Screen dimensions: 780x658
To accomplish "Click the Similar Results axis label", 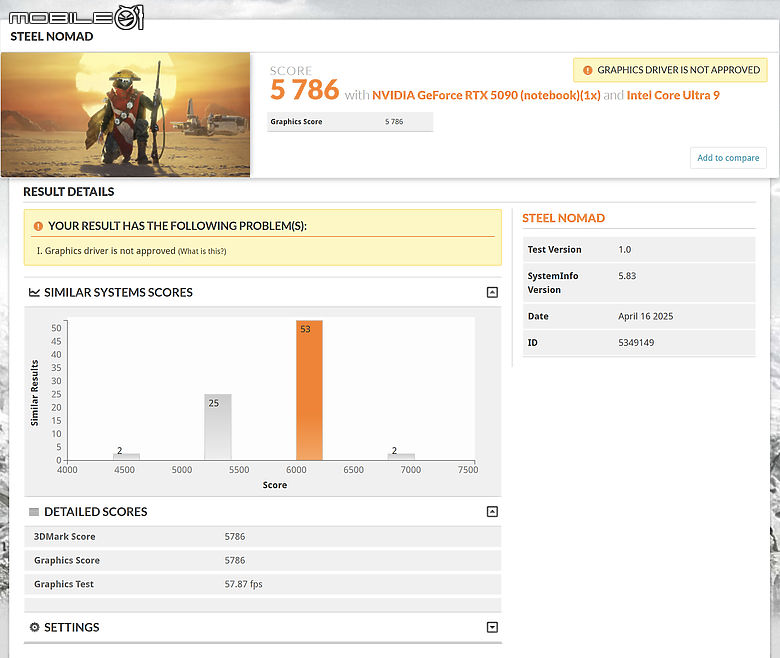I will click(34, 393).
